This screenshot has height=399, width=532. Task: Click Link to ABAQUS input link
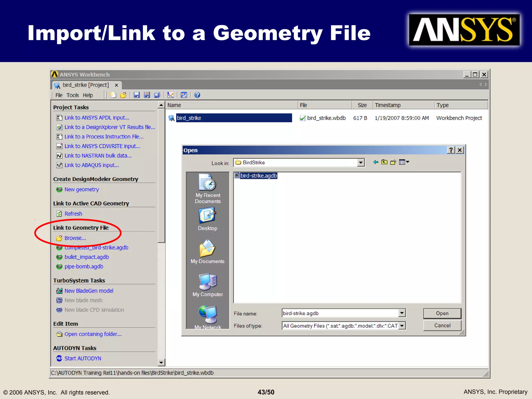92,165
